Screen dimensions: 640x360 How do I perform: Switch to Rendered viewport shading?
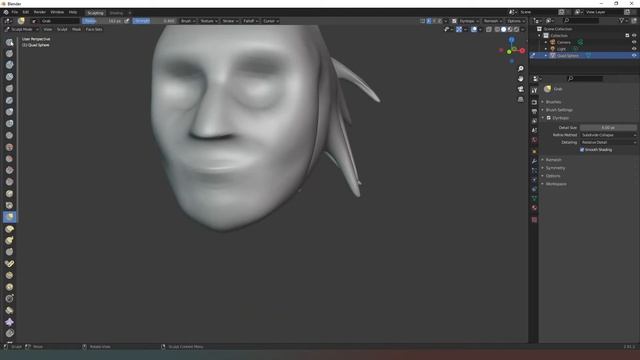[x=516, y=29]
